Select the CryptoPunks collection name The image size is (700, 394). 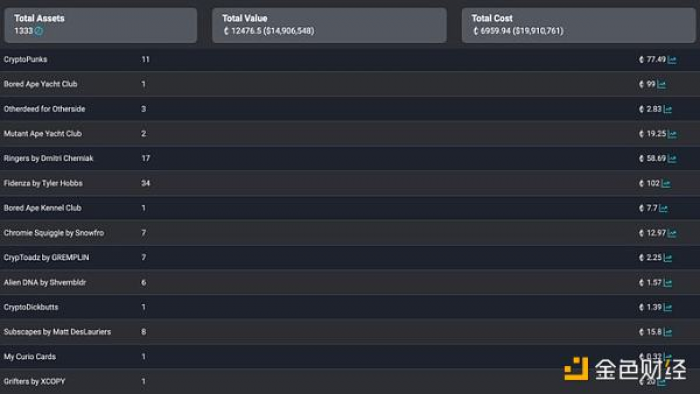click(25, 59)
